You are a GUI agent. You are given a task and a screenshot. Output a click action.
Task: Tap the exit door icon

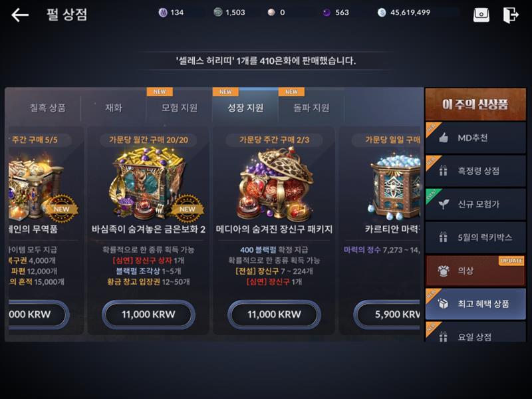[x=510, y=15]
